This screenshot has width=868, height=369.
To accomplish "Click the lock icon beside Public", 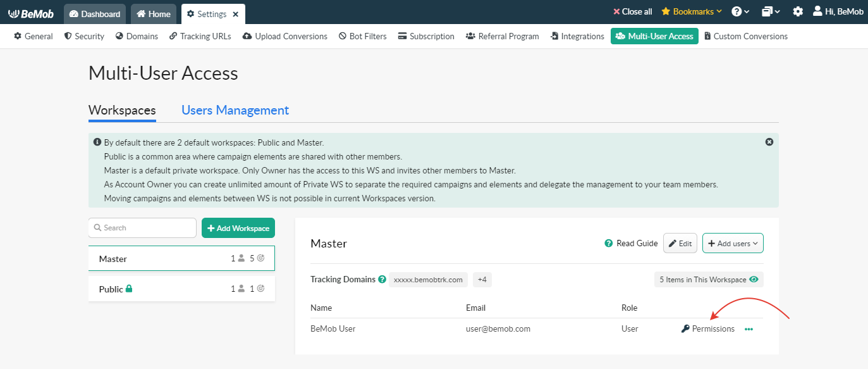I will (129, 289).
